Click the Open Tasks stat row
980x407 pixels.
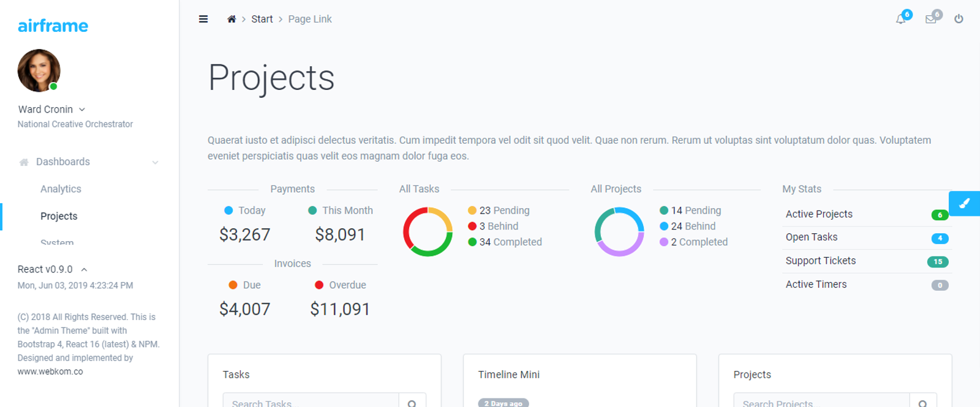(x=867, y=237)
